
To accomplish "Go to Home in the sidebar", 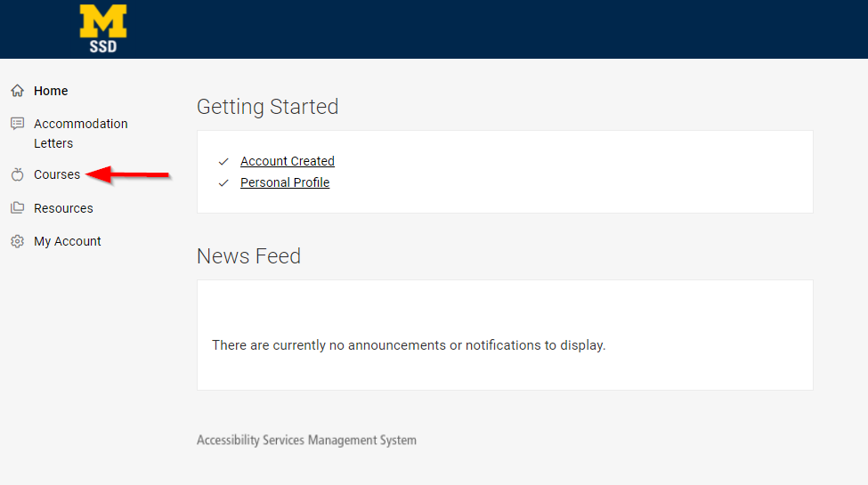I will [51, 91].
